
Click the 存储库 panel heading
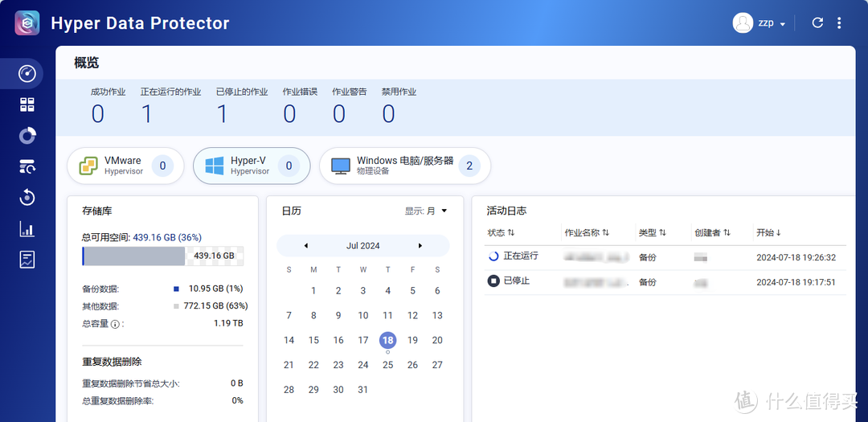(97, 211)
